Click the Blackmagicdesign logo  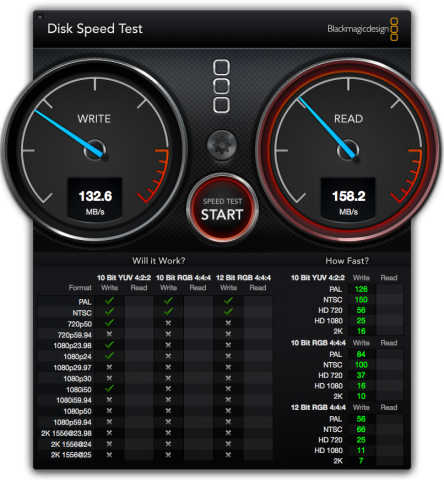[x=362, y=29]
